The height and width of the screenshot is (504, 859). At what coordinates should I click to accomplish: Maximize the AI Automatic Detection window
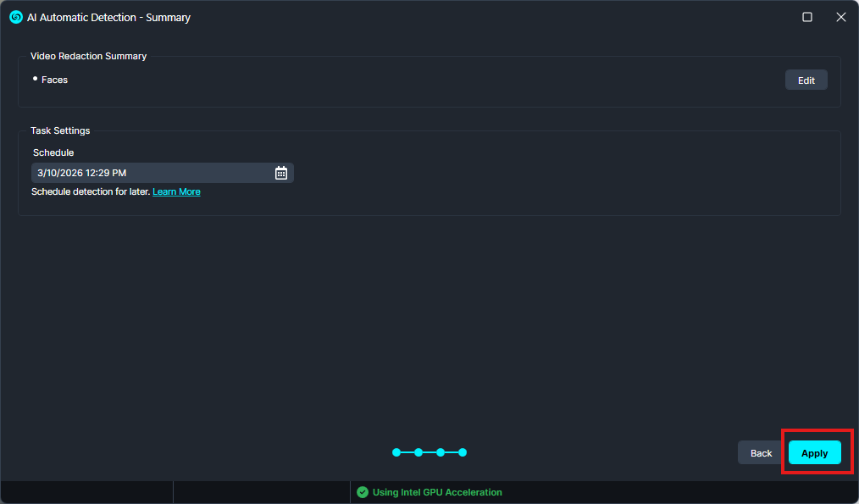[807, 17]
